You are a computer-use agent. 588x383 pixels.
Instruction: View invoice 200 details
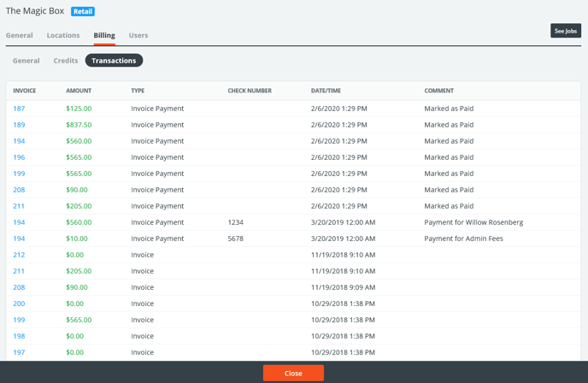[x=19, y=303]
